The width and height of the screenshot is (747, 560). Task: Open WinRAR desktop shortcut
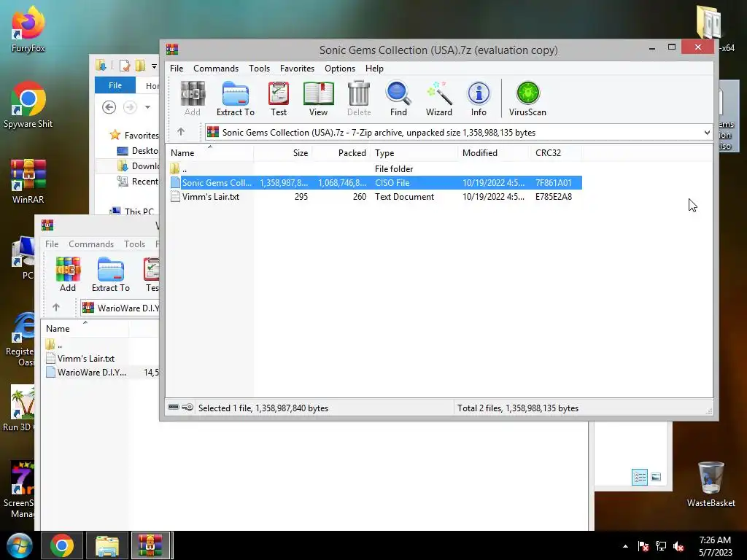[x=28, y=181]
